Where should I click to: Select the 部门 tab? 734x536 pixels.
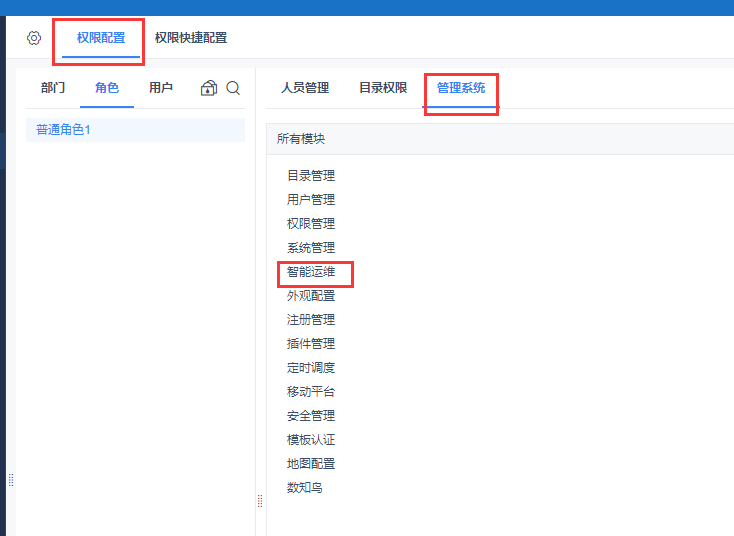tap(53, 88)
